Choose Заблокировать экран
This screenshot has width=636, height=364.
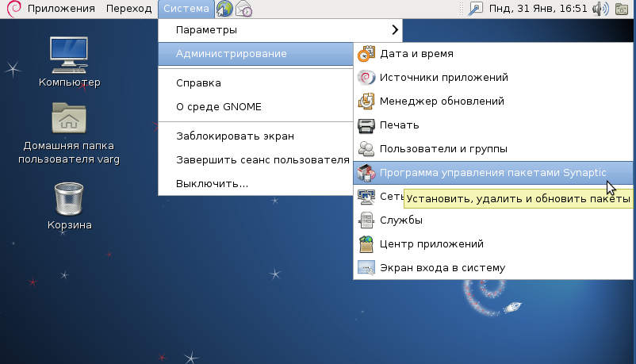(x=255, y=136)
